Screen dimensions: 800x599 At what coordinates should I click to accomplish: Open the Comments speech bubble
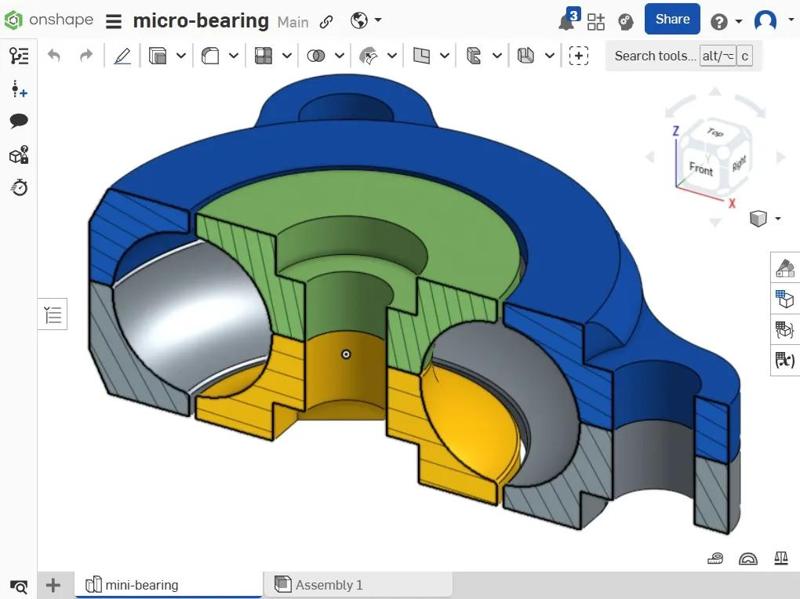[x=19, y=121]
